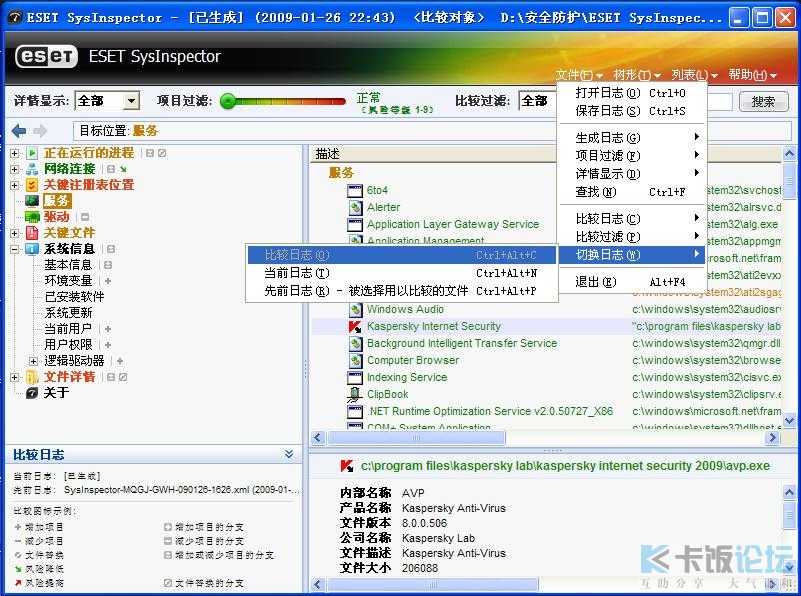Viewport: 801px width, 596px height.
Task: Click the Indexing Service icon
Action: 355,377
